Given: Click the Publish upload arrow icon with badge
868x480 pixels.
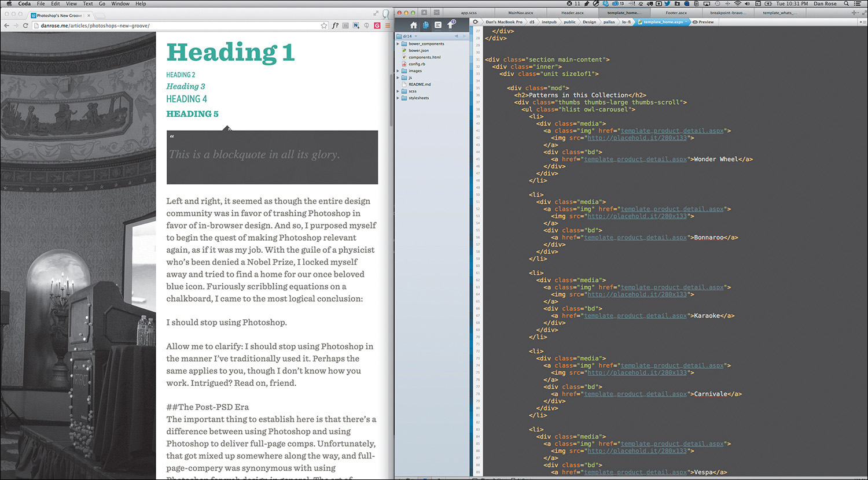Looking at the screenshot, I should (x=450, y=25).
